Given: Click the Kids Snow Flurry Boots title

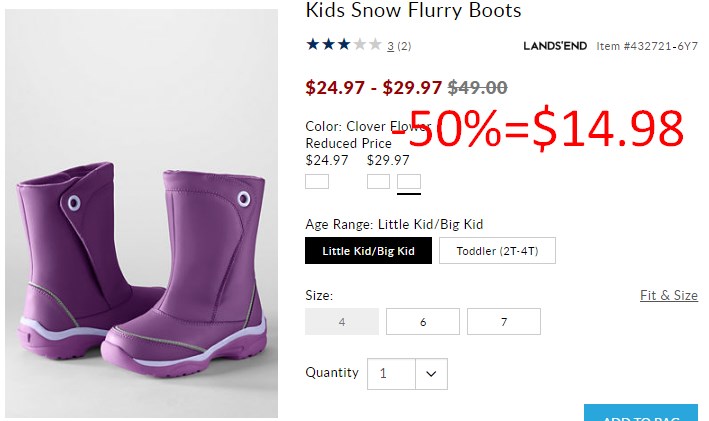Looking at the screenshot, I should [x=413, y=10].
